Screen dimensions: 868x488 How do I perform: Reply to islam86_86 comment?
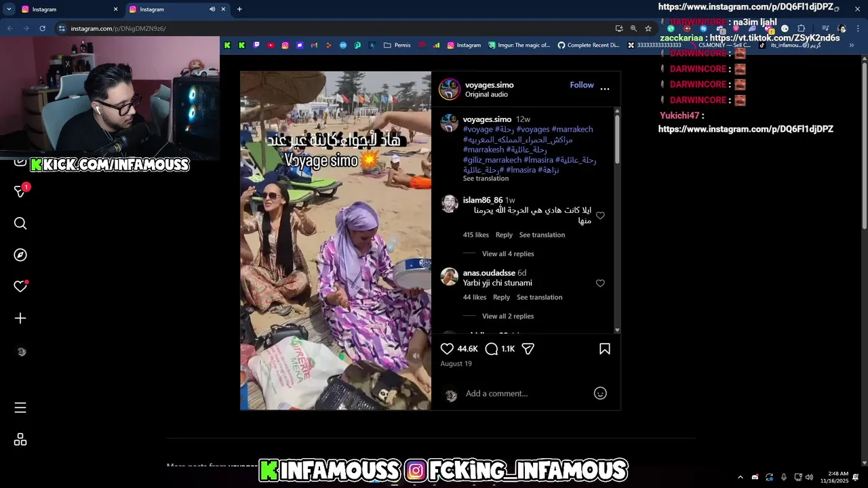[504, 235]
